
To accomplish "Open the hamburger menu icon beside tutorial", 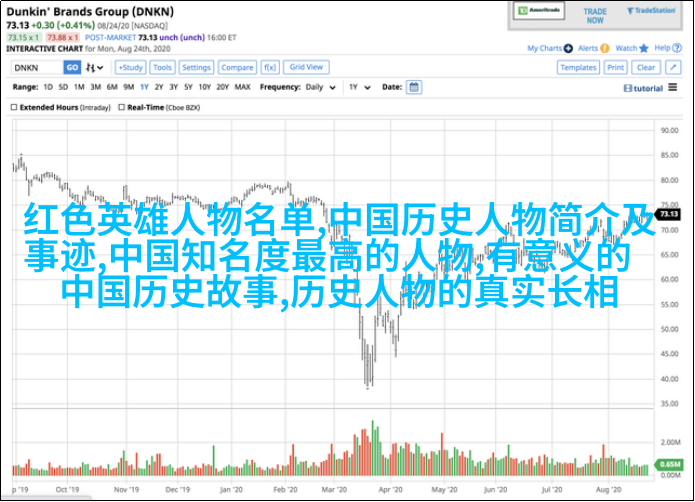I will (673, 87).
